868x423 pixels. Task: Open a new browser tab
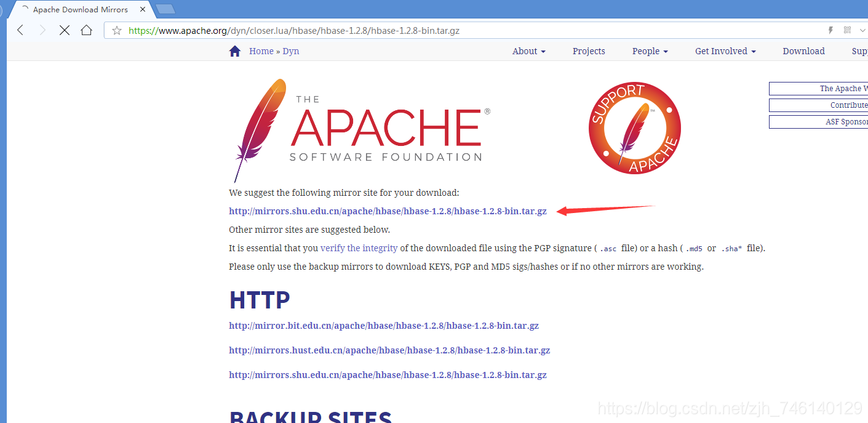165,9
